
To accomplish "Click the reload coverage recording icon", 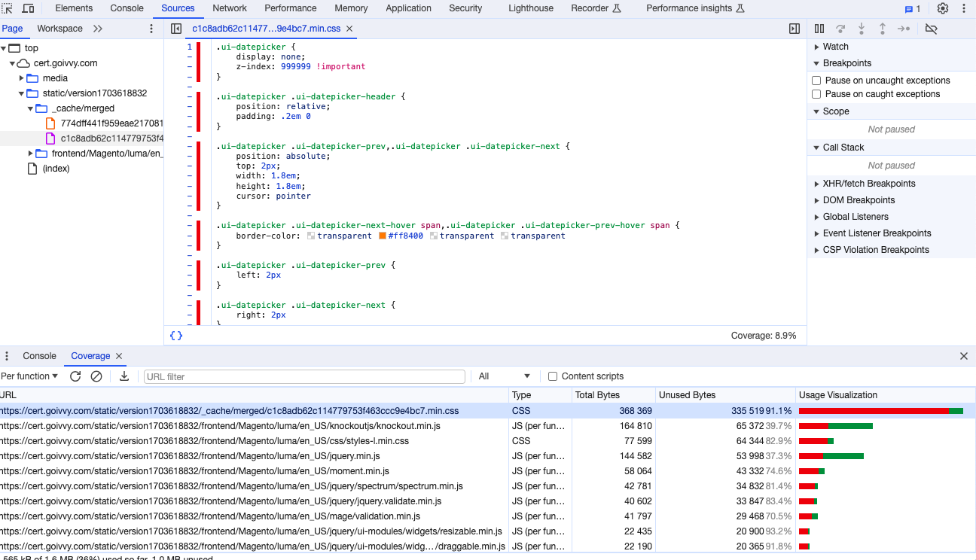I will click(75, 376).
